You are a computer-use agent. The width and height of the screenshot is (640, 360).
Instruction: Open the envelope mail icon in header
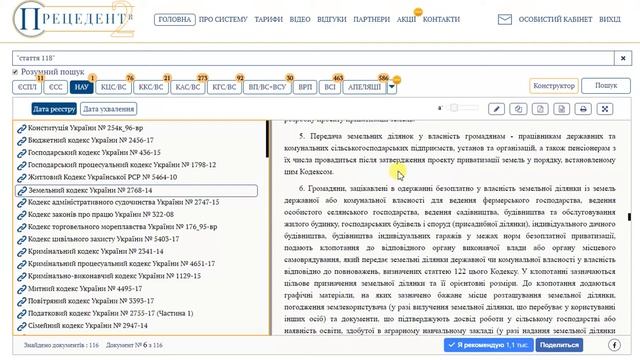coord(505,19)
